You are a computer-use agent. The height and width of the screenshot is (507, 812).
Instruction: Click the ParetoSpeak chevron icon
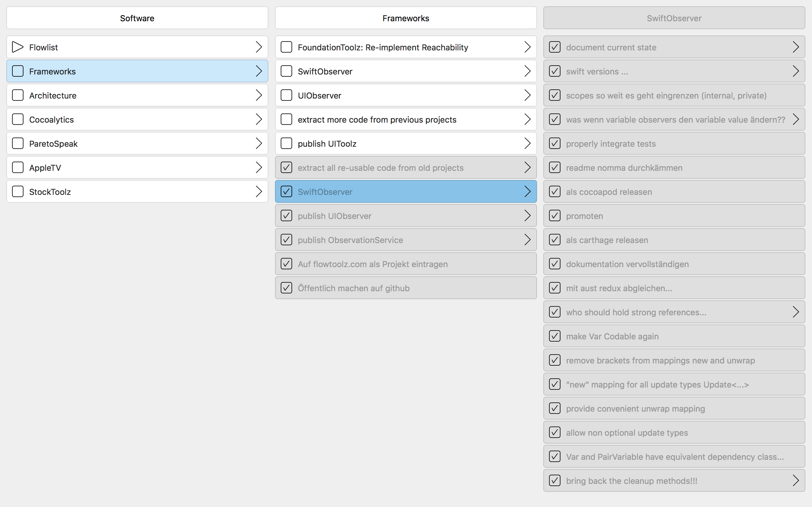pyautogui.click(x=259, y=143)
